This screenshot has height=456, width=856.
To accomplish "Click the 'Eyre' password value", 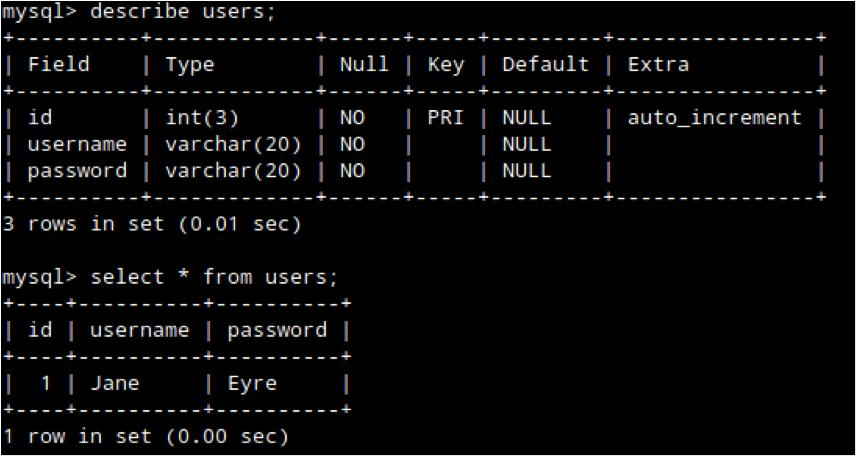I will click(x=252, y=383).
